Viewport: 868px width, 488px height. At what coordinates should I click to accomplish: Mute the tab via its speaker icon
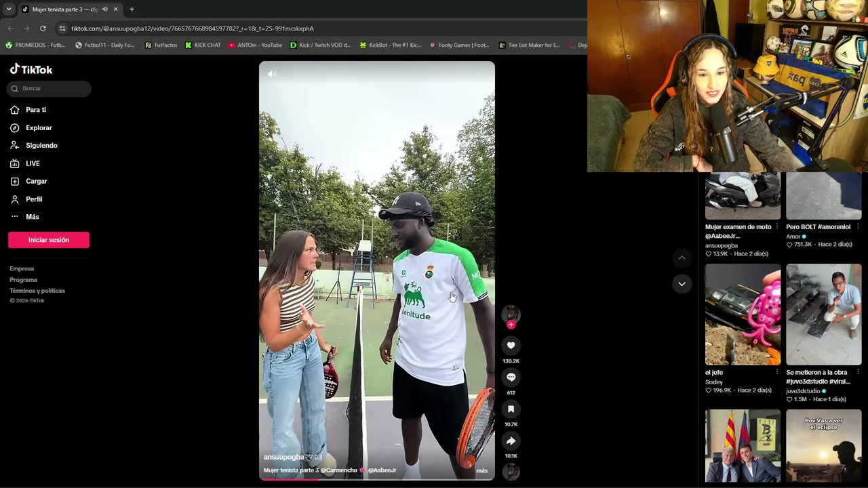pos(104,9)
